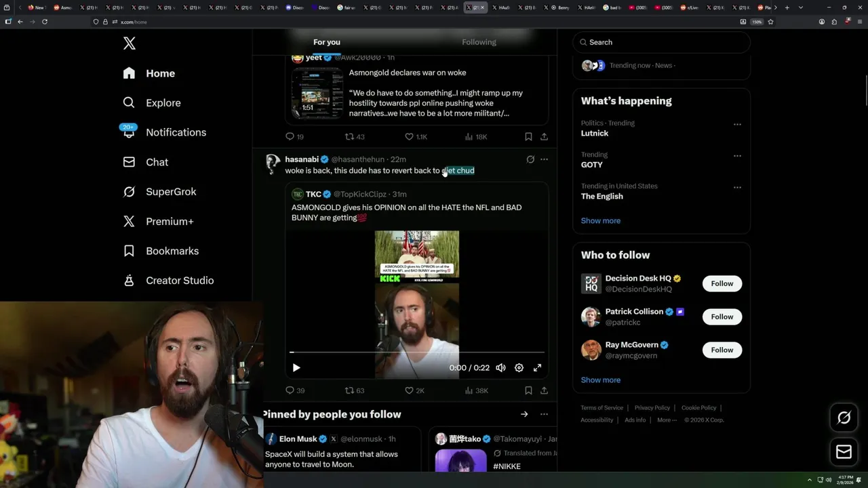Click the Search input field

pyautogui.click(x=661, y=42)
